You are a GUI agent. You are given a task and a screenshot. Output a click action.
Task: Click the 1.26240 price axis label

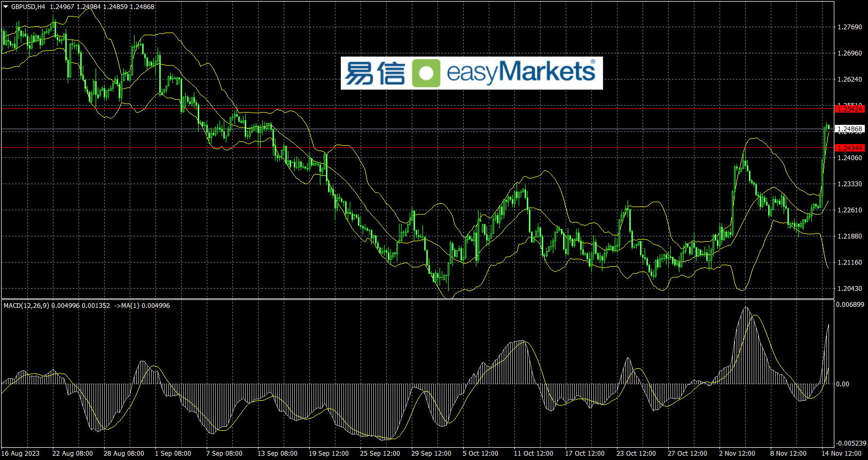point(850,80)
